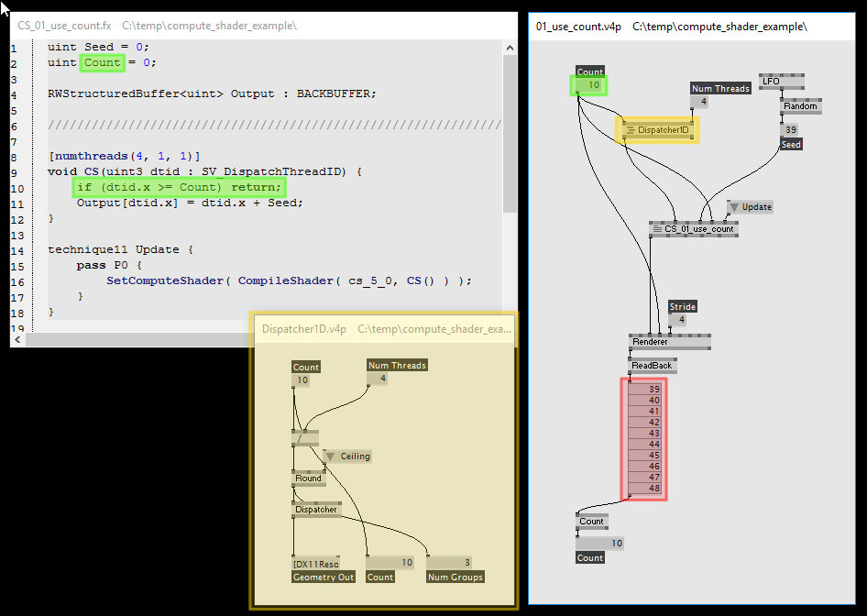Click the Round node in Dispatcher1D
Viewport: 867px width, 616px height.
pyautogui.click(x=308, y=478)
